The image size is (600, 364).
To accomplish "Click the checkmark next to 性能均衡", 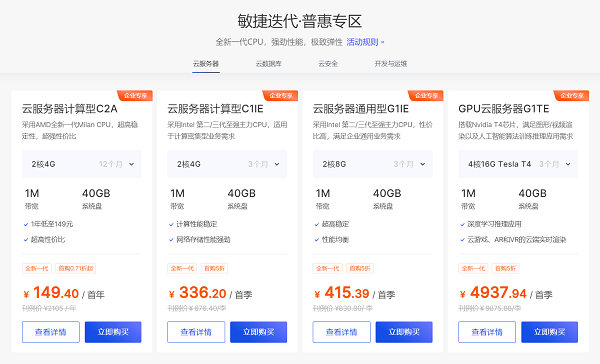I will coord(317,240).
